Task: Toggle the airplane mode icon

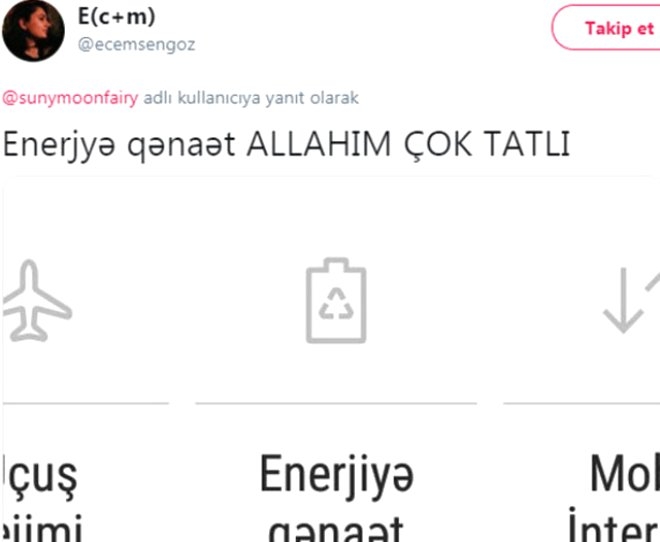Action: 37,300
